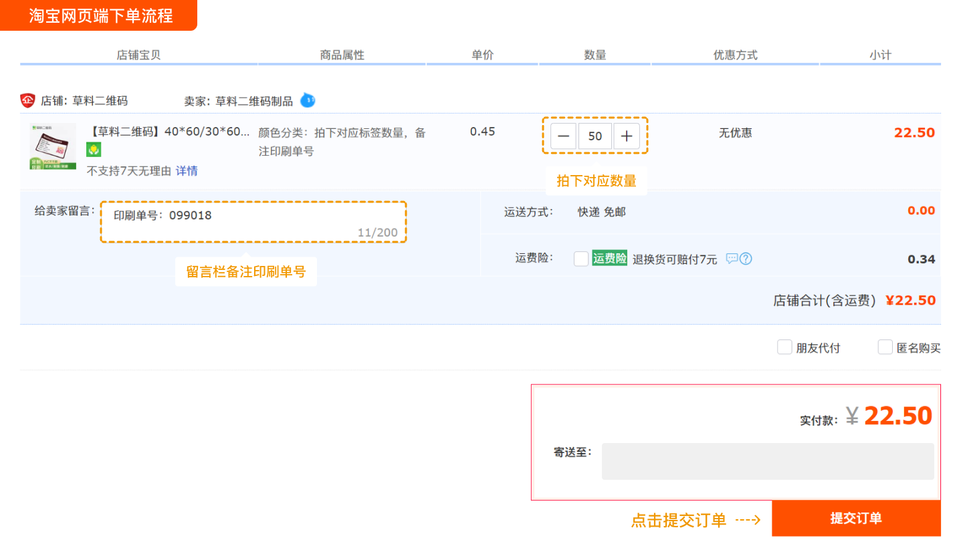Click the question mark help icon for 运费险
Screen dimensions: 963x560
[746, 259]
